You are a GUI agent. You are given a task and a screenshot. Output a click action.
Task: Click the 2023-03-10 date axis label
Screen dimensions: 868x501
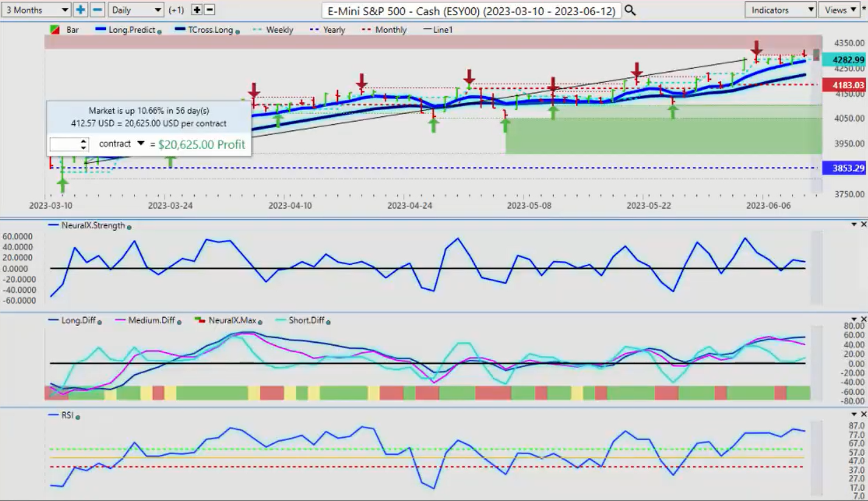[x=51, y=206]
